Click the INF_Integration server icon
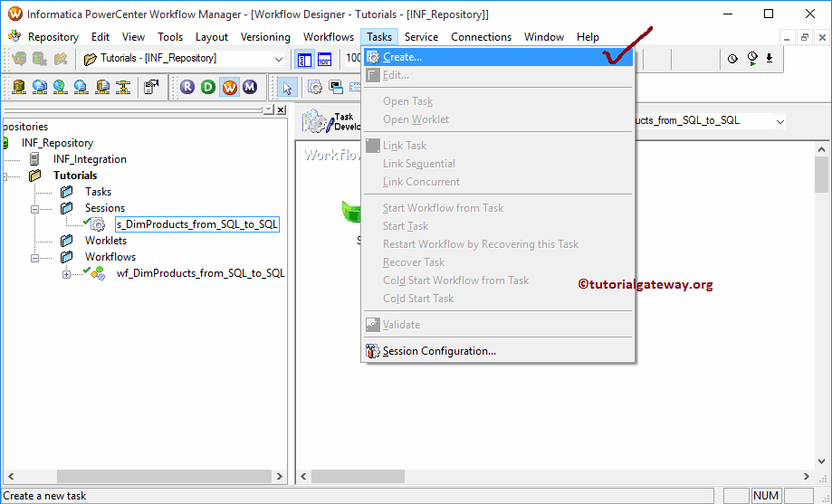This screenshot has width=832, height=504. (x=34, y=158)
